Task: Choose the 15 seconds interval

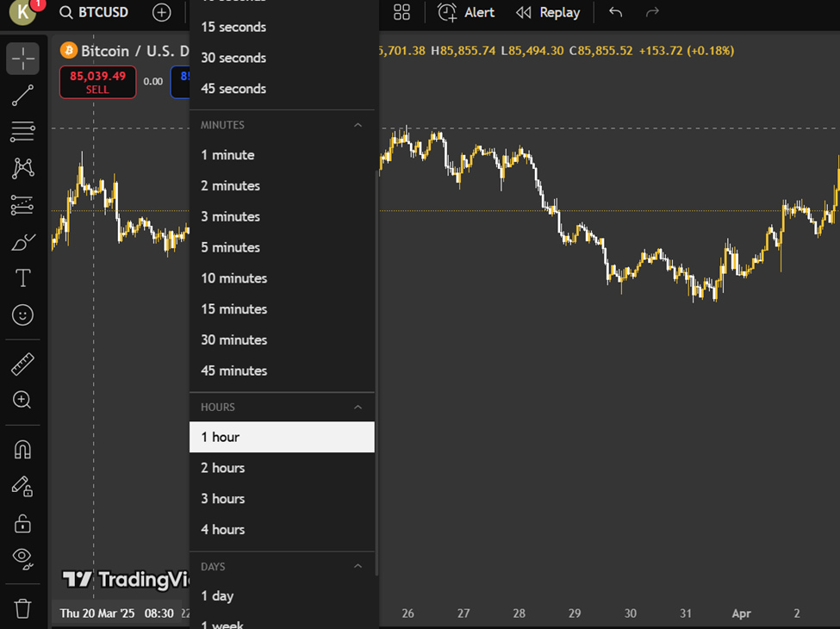Action: tap(282, 27)
